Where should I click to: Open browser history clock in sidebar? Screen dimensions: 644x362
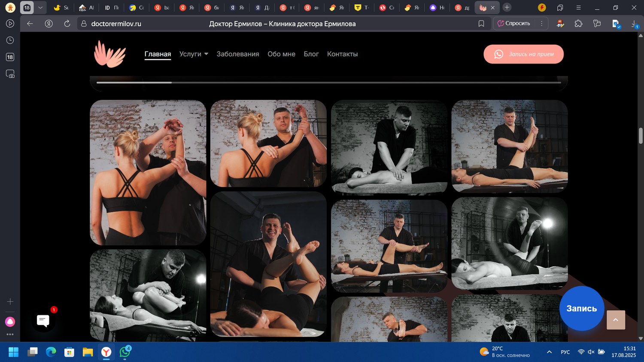pyautogui.click(x=10, y=40)
